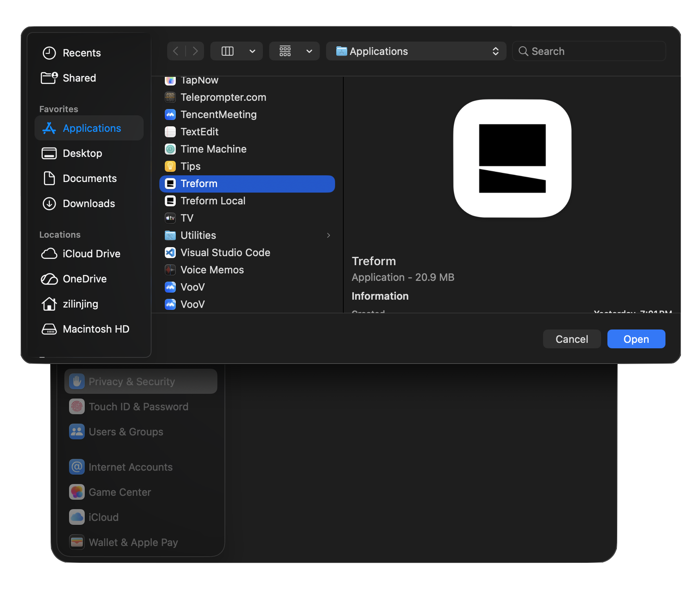Select iCloud Drive location
700x597 pixels.
[89, 254]
